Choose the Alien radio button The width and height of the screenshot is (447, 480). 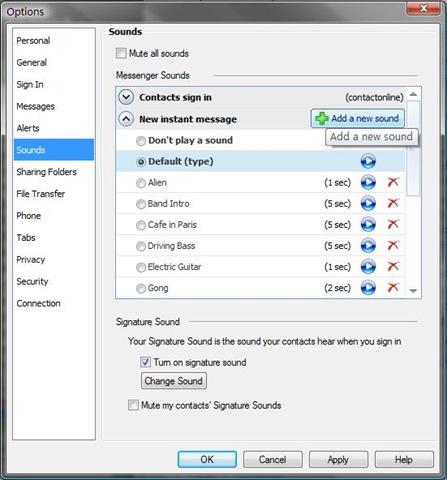pos(141,183)
